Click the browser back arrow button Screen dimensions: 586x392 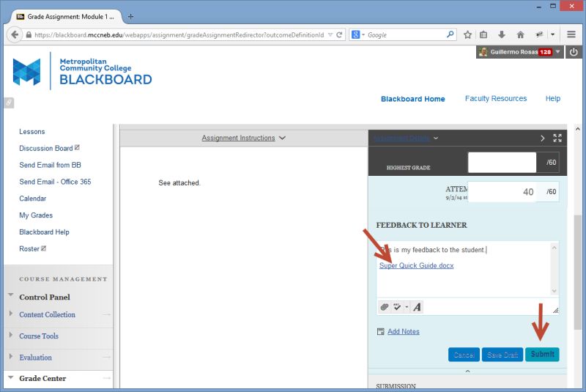(15, 34)
